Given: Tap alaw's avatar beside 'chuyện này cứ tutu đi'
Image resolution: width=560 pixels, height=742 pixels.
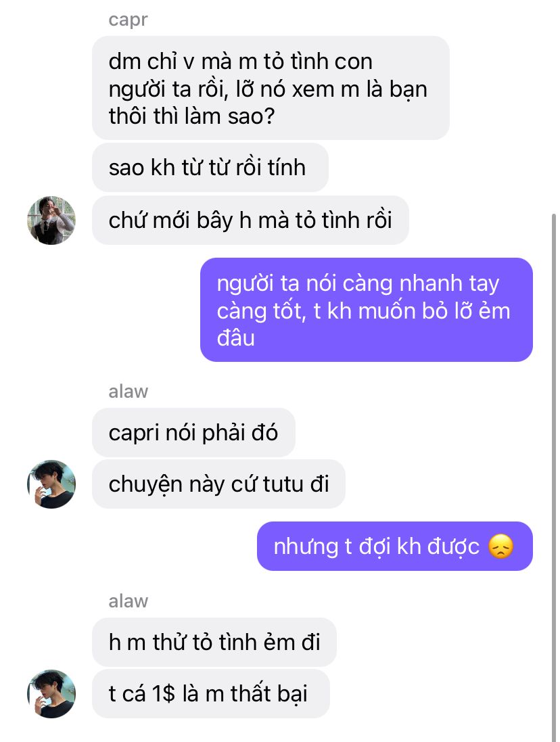Looking at the screenshot, I should [51, 484].
